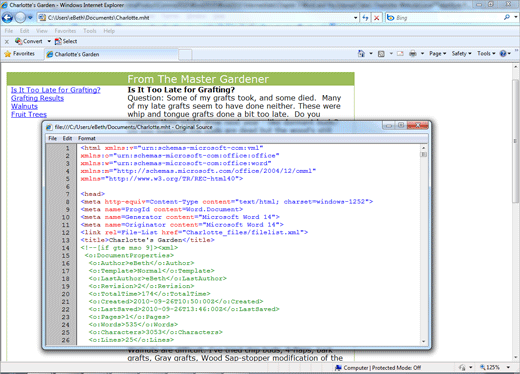The image size is (520, 374).
Task: Follow the 'Fruit Trees' link
Action: [29, 115]
